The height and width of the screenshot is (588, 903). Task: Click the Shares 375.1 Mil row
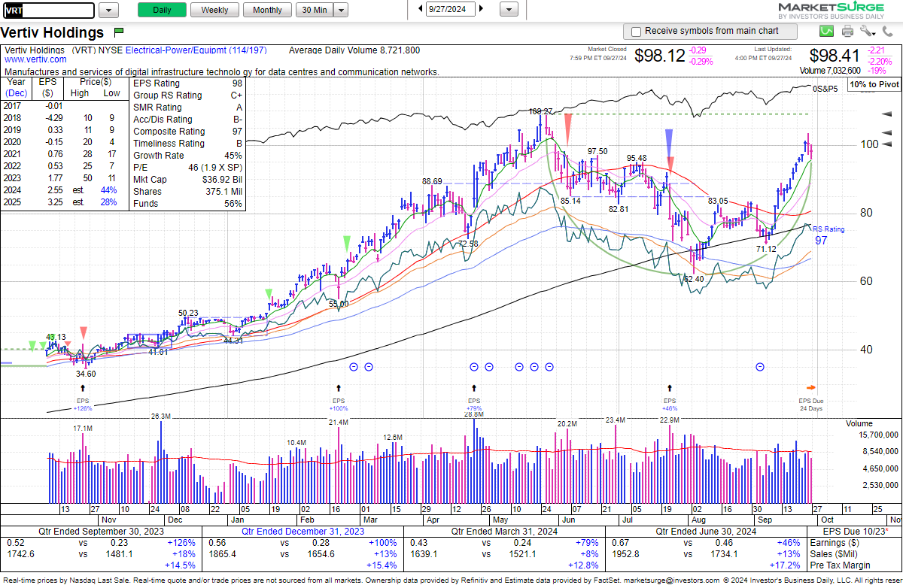click(x=188, y=192)
